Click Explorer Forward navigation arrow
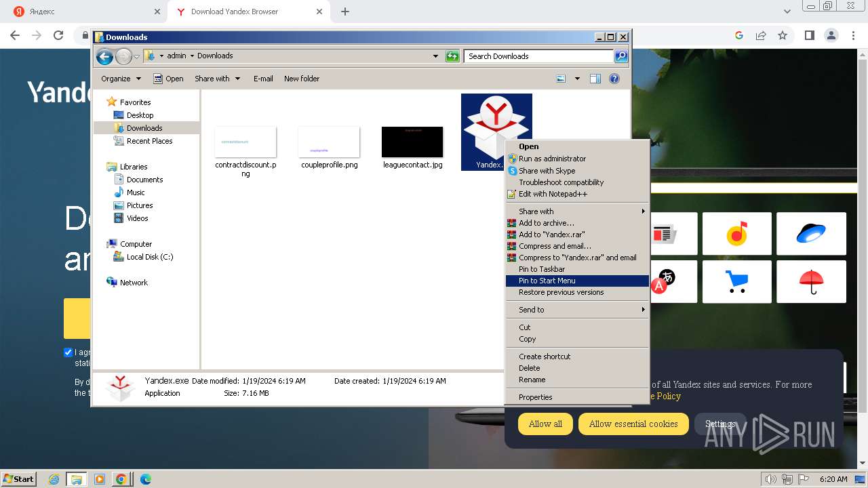This screenshot has height=488, width=868. [x=123, y=56]
